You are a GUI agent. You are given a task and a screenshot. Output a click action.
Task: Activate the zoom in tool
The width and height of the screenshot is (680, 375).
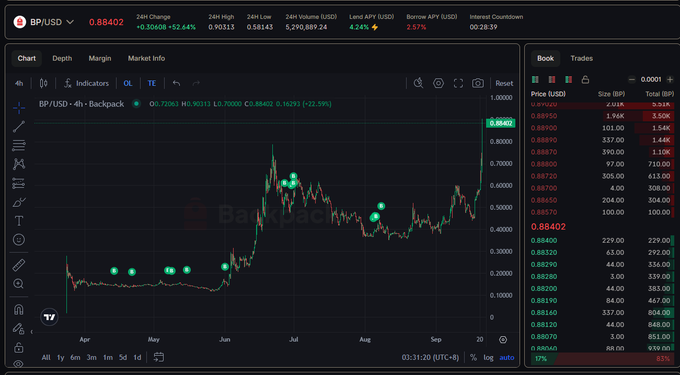point(19,284)
